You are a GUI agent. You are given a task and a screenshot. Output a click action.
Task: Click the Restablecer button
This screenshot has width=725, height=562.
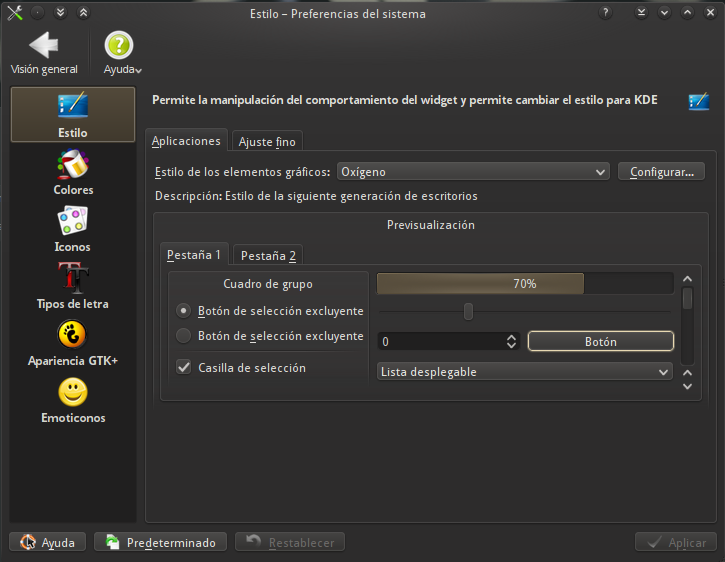click(x=290, y=542)
